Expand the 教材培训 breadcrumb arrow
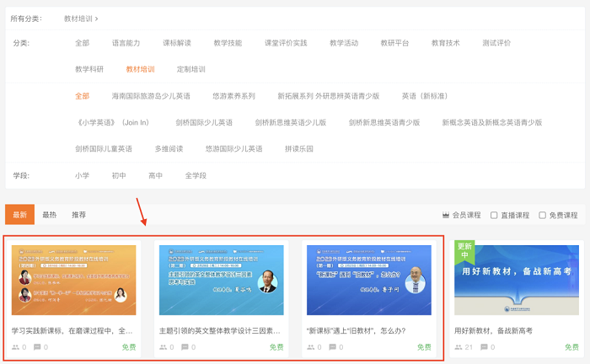Screen dimensions: 590x364 (96, 18)
